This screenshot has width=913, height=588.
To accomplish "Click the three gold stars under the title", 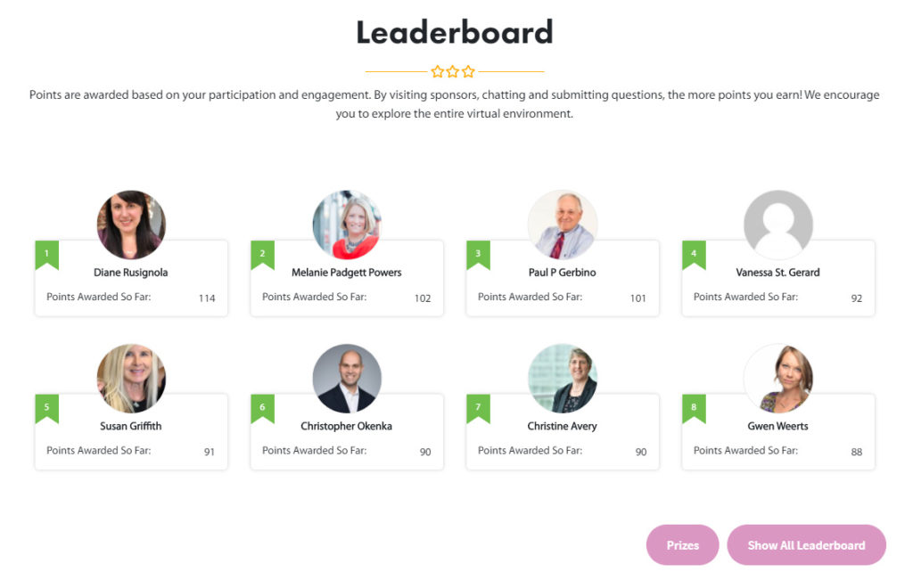I will tap(453, 71).
